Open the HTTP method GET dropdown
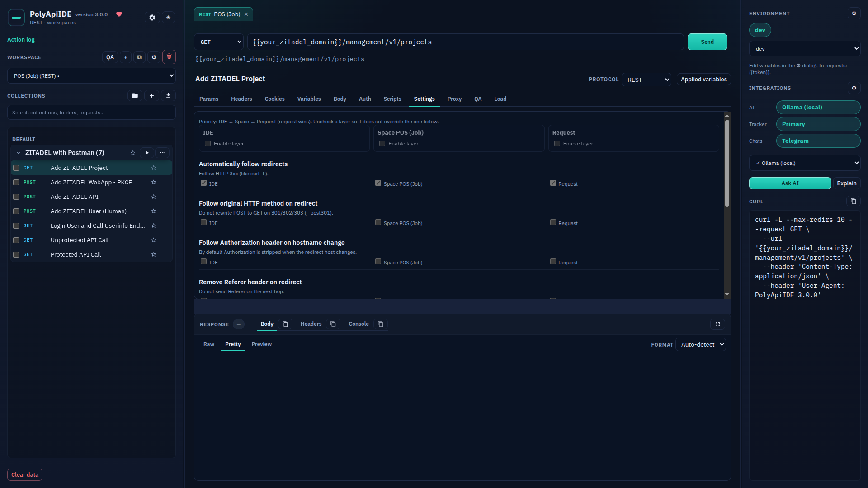The image size is (868, 488). click(x=219, y=42)
